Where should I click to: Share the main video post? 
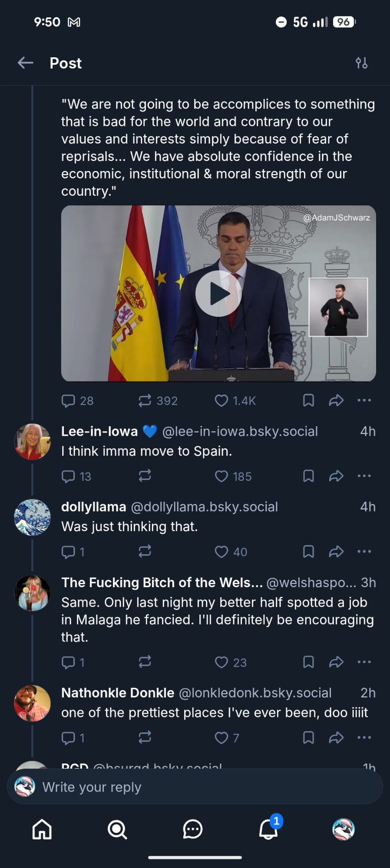pyautogui.click(x=336, y=401)
